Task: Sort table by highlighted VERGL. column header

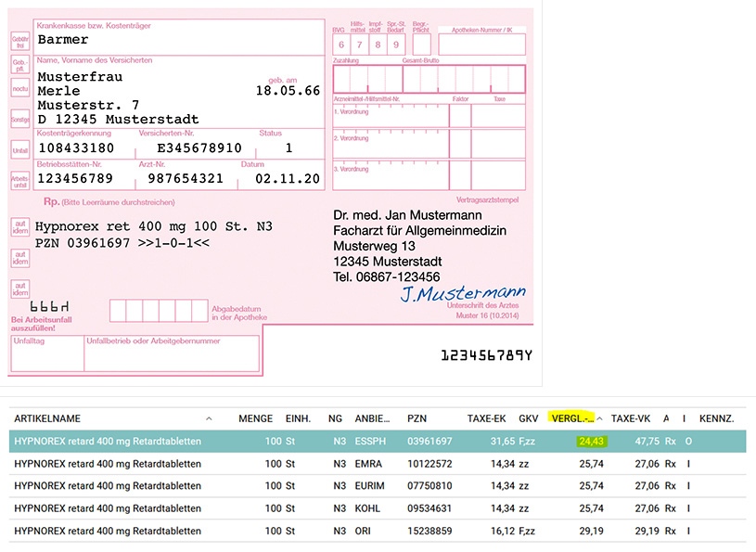Action: click(x=572, y=418)
